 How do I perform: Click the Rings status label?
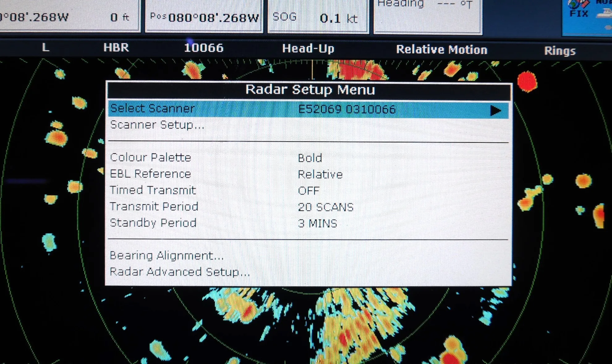click(x=560, y=51)
